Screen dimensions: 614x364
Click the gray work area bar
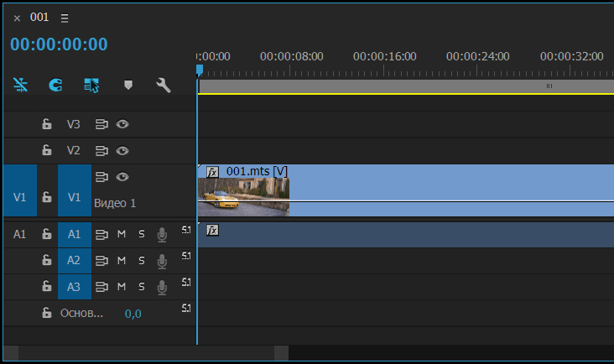click(406, 86)
